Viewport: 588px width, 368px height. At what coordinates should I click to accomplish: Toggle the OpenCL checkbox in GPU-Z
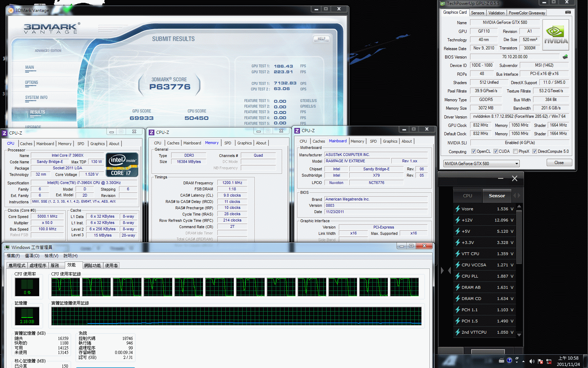click(474, 151)
